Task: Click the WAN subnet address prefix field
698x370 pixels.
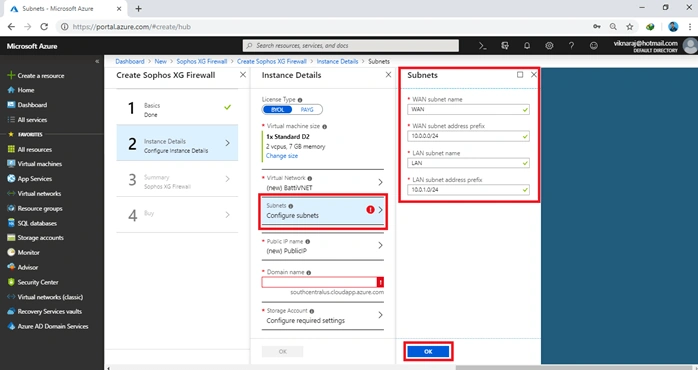Action: coord(468,136)
